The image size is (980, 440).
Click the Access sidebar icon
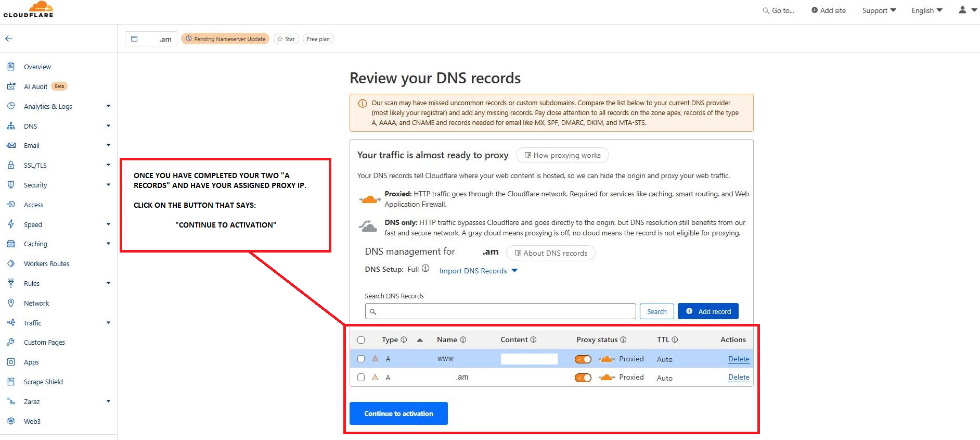point(11,205)
